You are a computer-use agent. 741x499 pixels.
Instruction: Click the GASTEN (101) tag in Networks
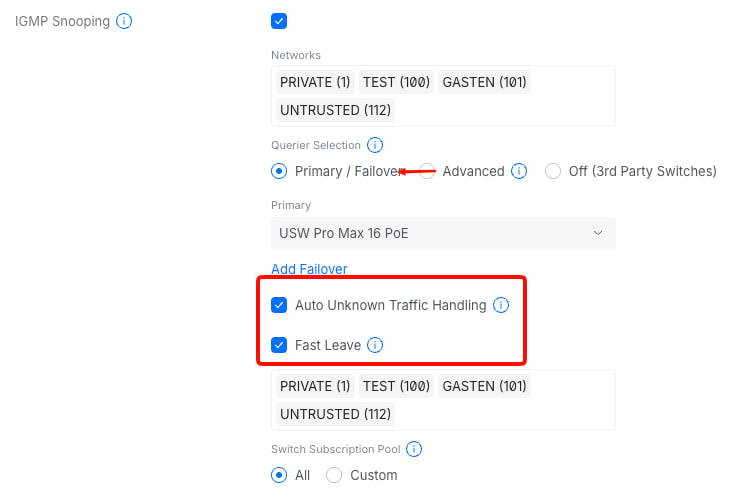coord(484,82)
